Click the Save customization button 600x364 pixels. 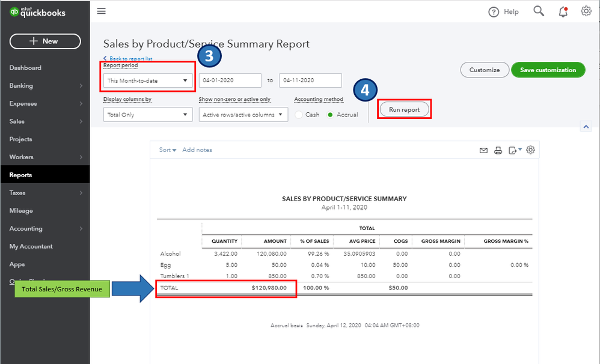click(548, 70)
